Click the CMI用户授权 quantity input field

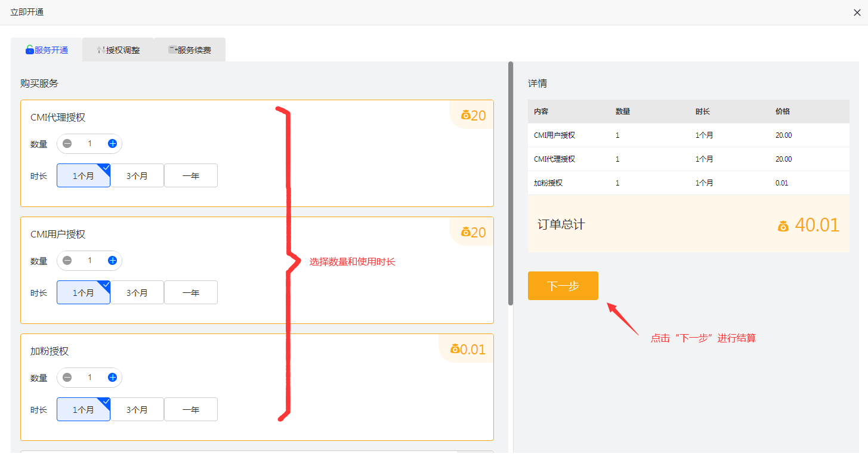90,261
